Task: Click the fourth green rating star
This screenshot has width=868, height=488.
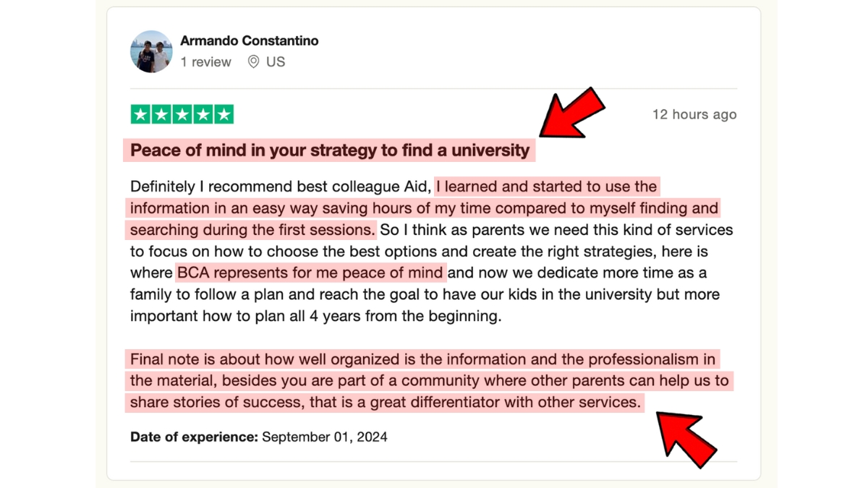Action: pyautogui.click(x=203, y=114)
